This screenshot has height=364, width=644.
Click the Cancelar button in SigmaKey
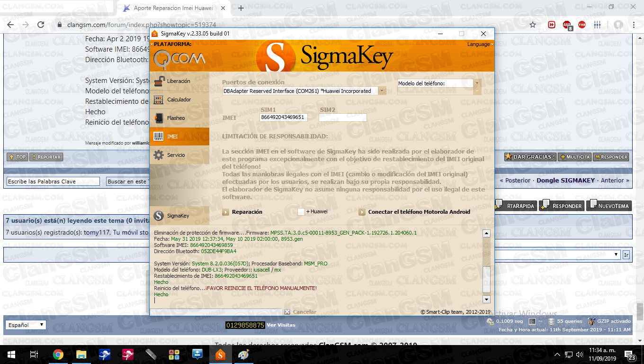pyautogui.click(x=300, y=312)
